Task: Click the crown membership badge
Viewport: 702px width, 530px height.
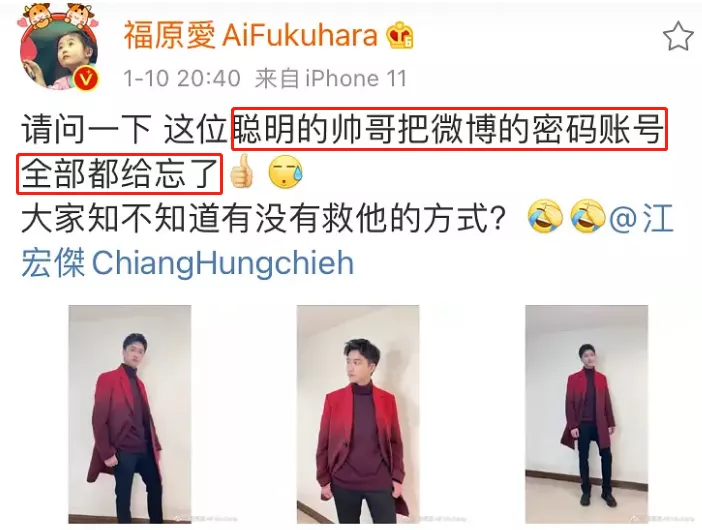Action: (x=400, y=35)
